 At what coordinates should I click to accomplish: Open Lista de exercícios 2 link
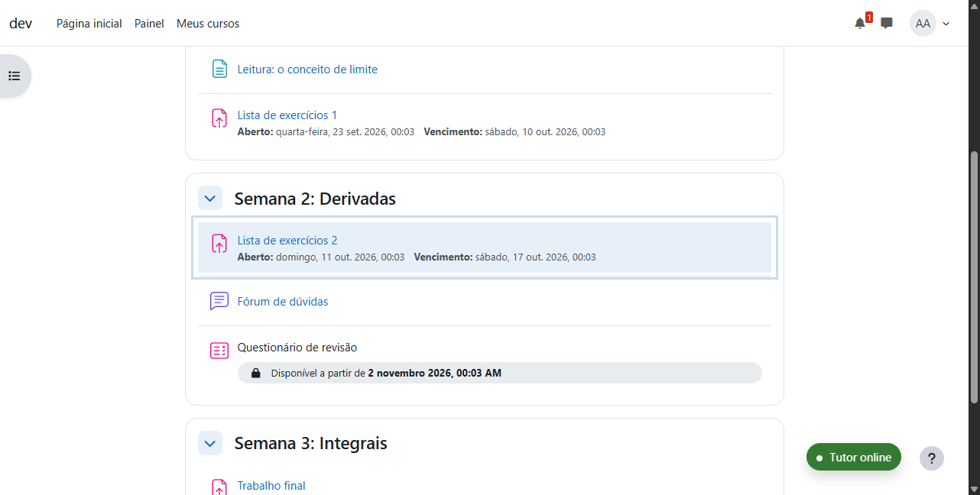287,241
